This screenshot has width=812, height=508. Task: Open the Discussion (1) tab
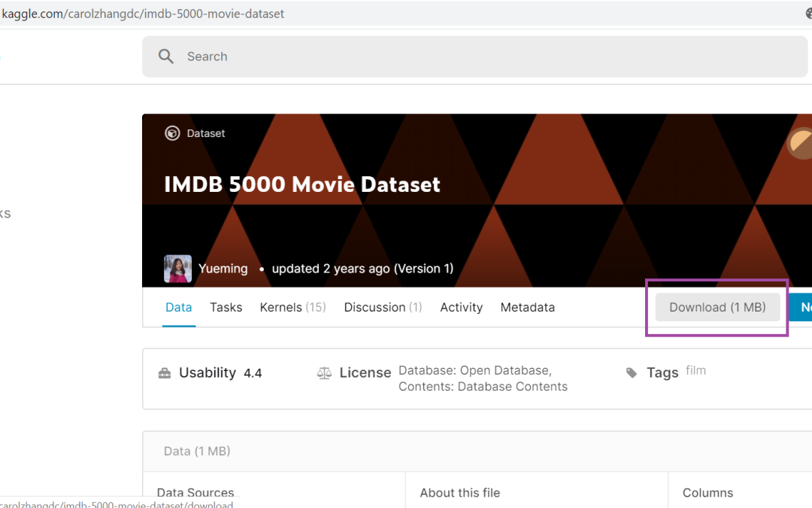click(x=383, y=307)
